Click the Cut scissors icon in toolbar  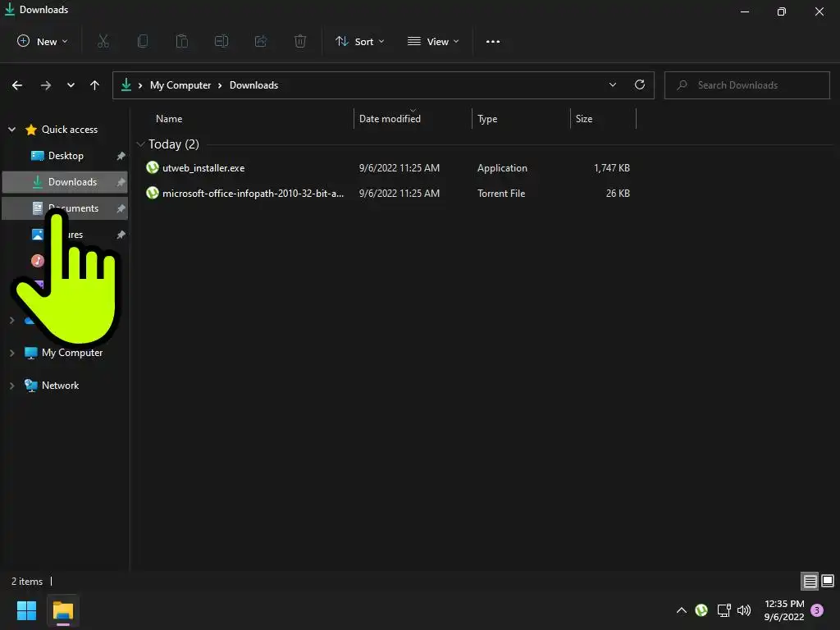click(103, 41)
